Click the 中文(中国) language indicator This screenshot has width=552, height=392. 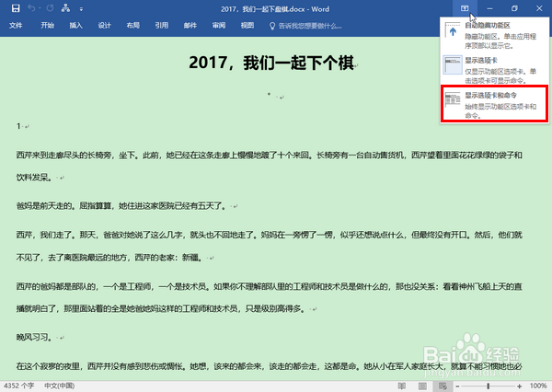(x=60, y=386)
